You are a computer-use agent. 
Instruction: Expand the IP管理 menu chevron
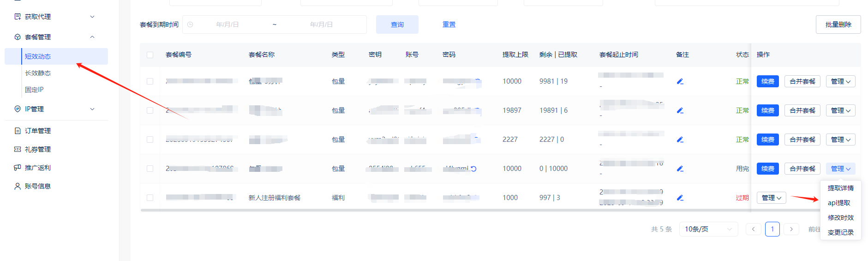pos(92,109)
